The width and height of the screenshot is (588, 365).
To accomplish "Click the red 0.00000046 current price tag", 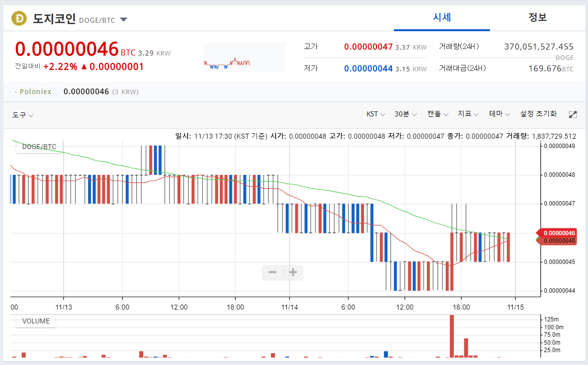I will [557, 233].
